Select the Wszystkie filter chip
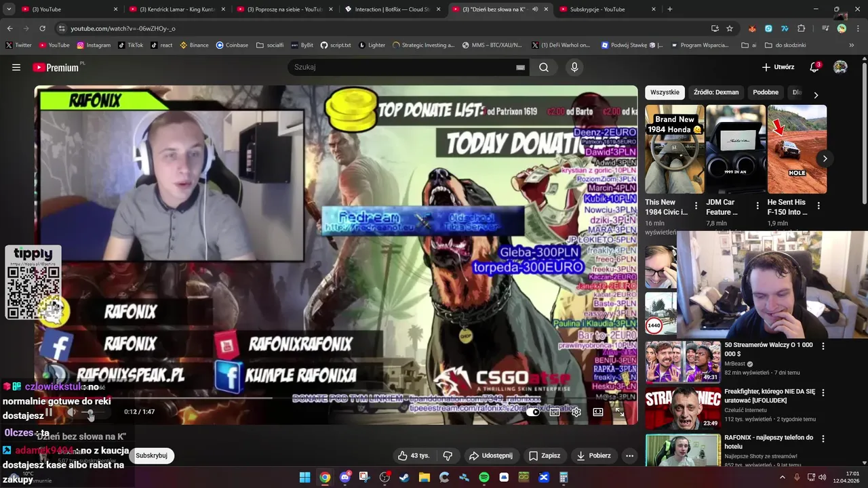Viewport: 868px width, 488px height. [665, 92]
